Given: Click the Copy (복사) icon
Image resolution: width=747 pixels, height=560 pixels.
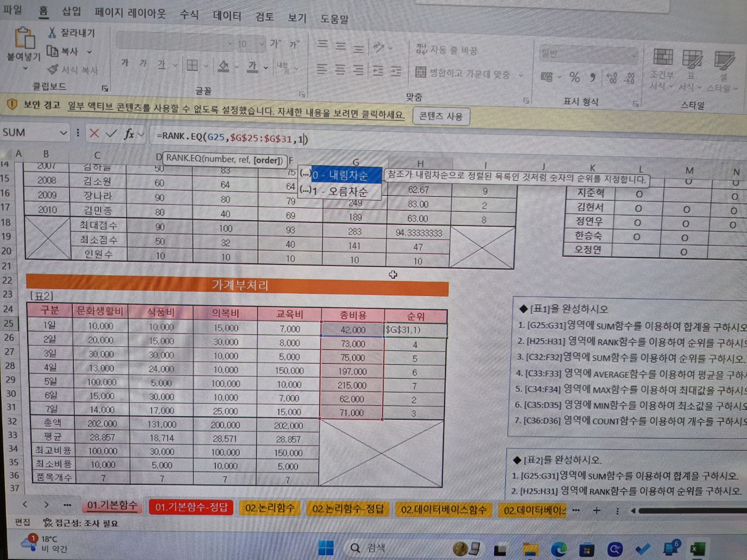Looking at the screenshot, I should tap(52, 52).
